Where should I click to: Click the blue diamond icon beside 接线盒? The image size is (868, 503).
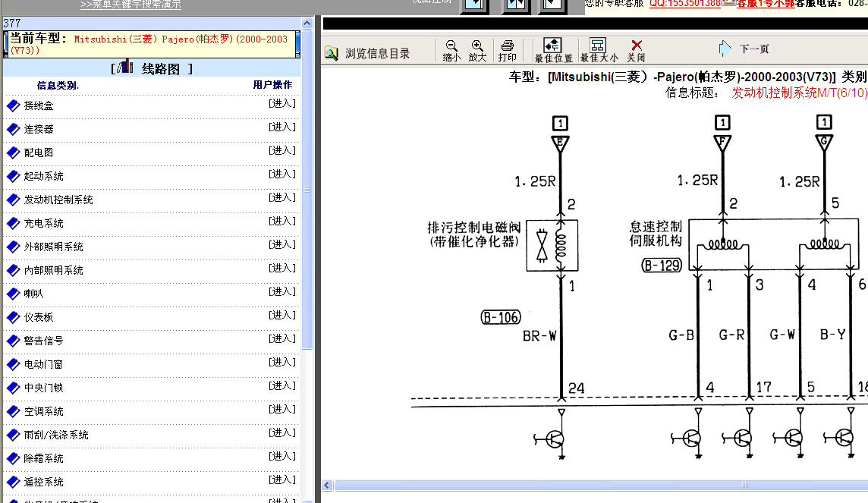(14, 105)
